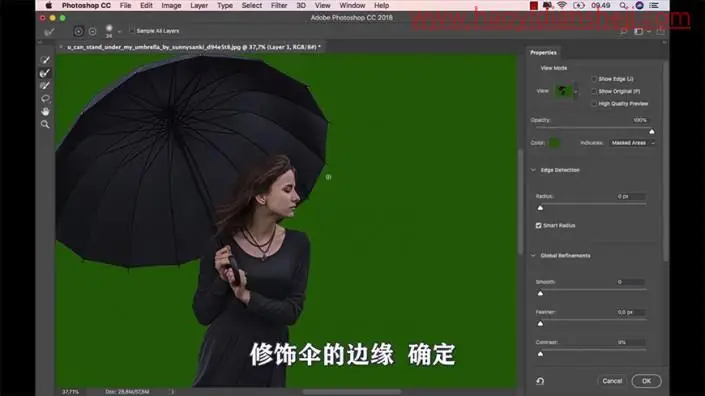Open the tool preset icon in options bar
The height and width of the screenshot is (396, 705).
(x=49, y=31)
